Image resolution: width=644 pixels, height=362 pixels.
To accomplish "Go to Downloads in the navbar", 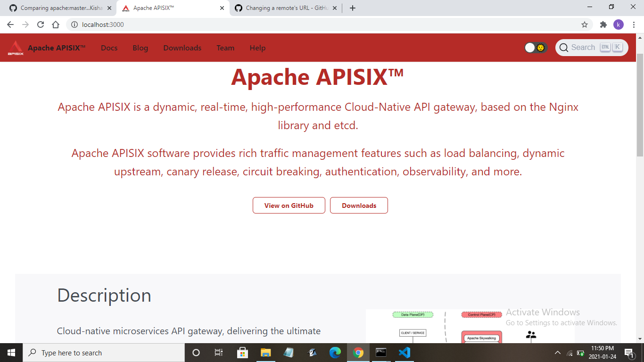I will 182,48.
